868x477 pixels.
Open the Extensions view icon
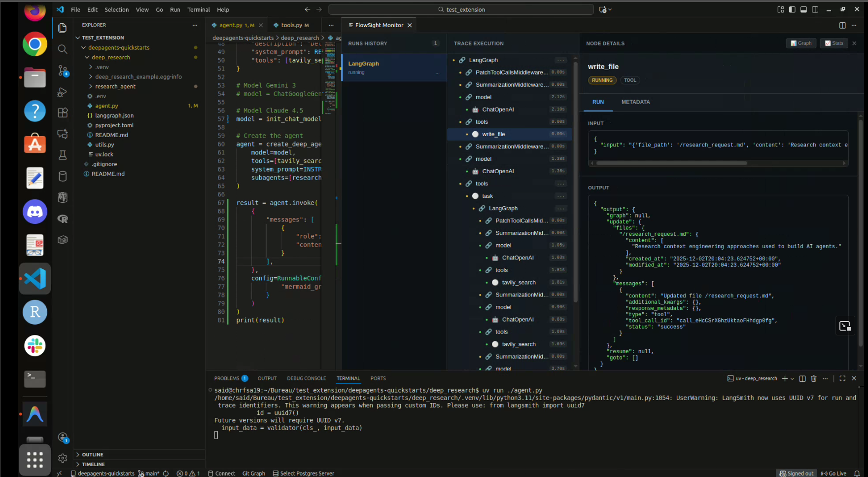(63, 113)
